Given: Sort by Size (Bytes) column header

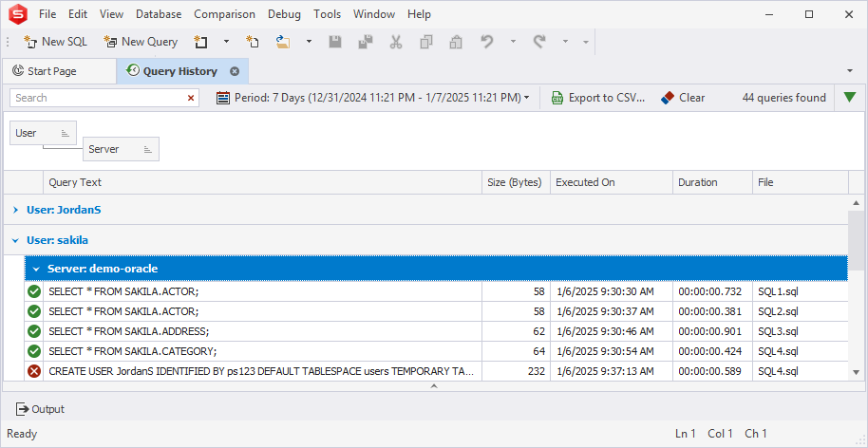Looking at the screenshot, I should click(516, 182).
